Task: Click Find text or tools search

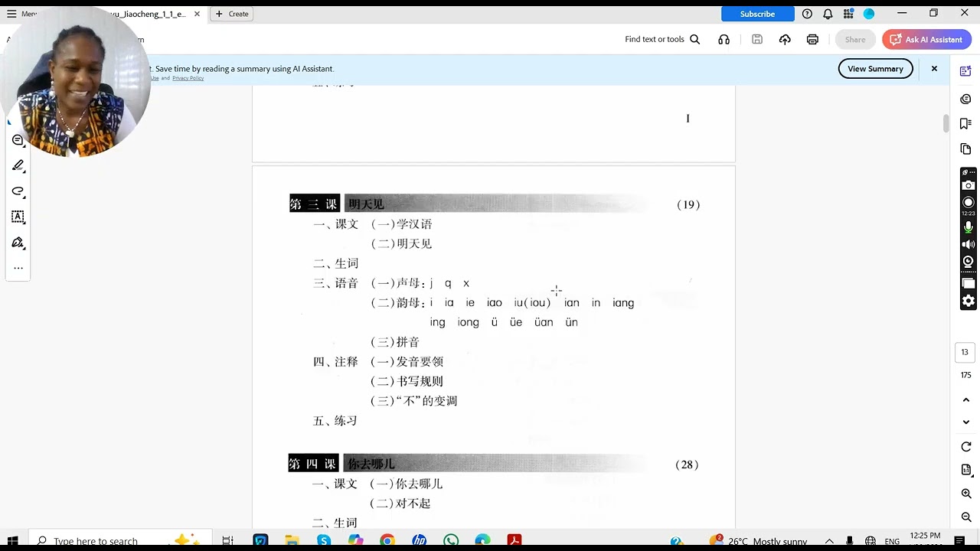Action: point(662,39)
